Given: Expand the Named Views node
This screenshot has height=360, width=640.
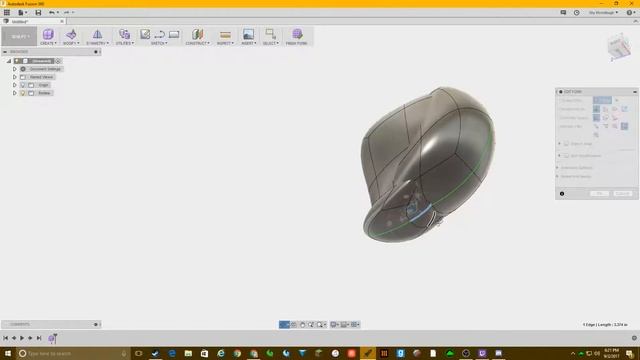Looking at the screenshot, I should 15,77.
